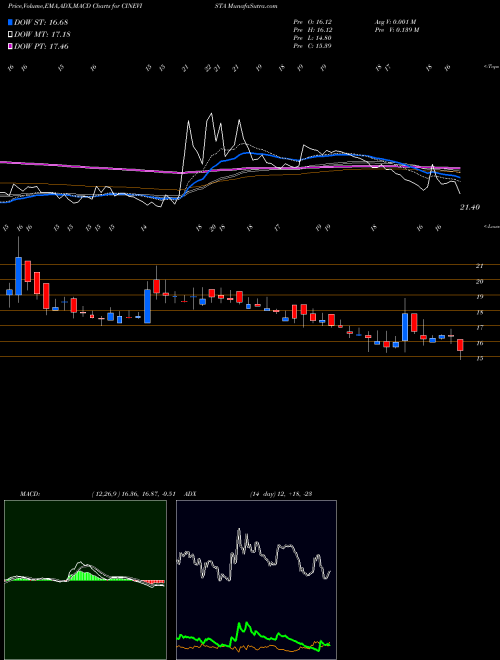Click the 'Pre H: 16.12' value

coord(313,30)
